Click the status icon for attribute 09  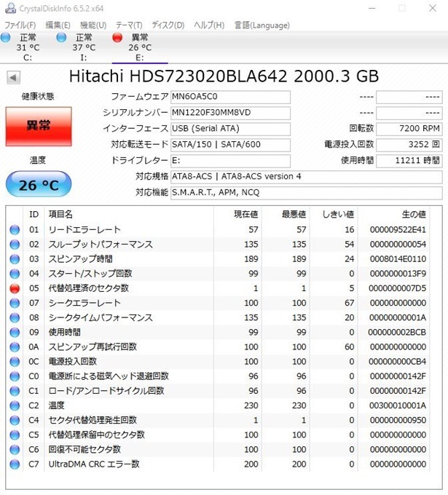[x=15, y=333]
